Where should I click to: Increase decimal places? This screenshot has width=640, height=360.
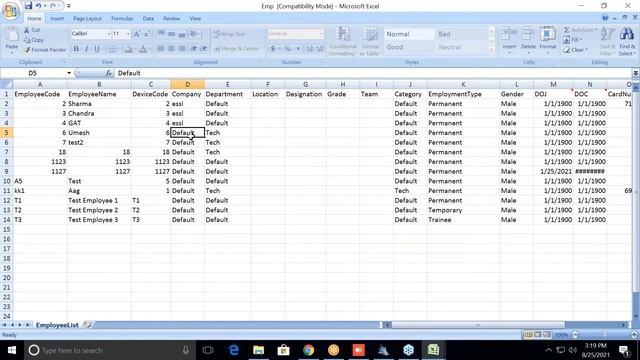coord(310,49)
